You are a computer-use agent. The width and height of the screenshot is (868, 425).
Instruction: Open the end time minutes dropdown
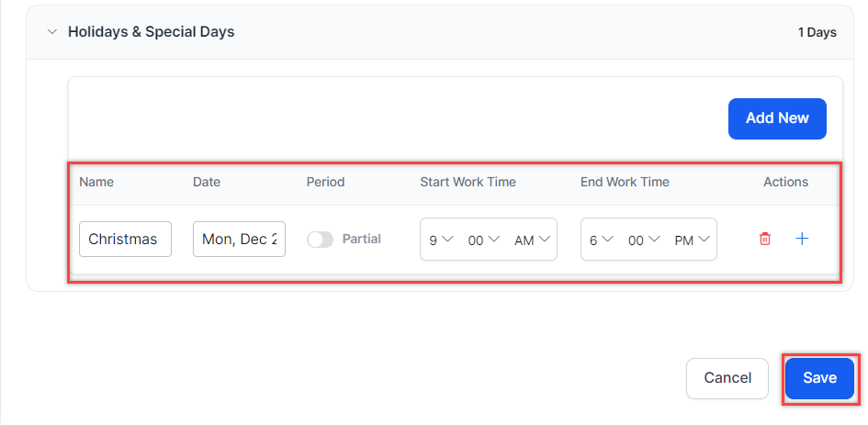643,240
